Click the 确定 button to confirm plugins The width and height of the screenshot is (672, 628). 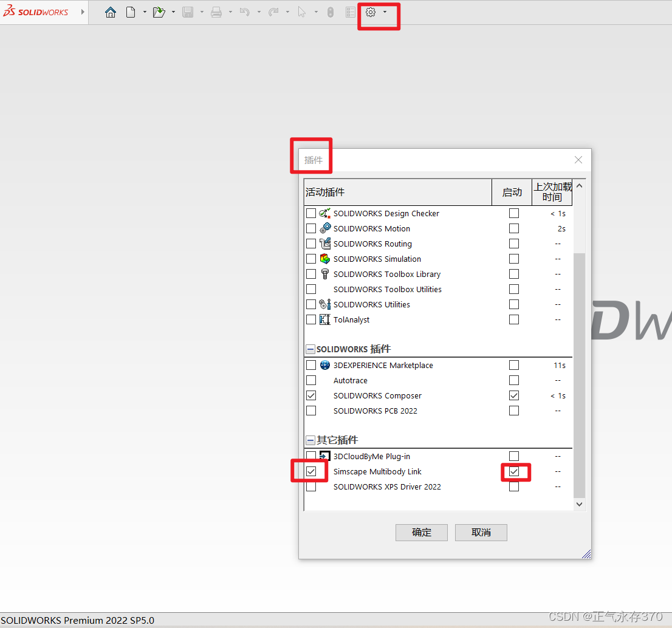[421, 532]
